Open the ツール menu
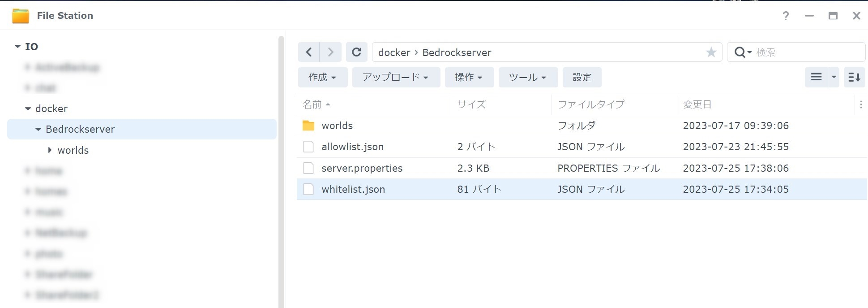 (x=528, y=78)
